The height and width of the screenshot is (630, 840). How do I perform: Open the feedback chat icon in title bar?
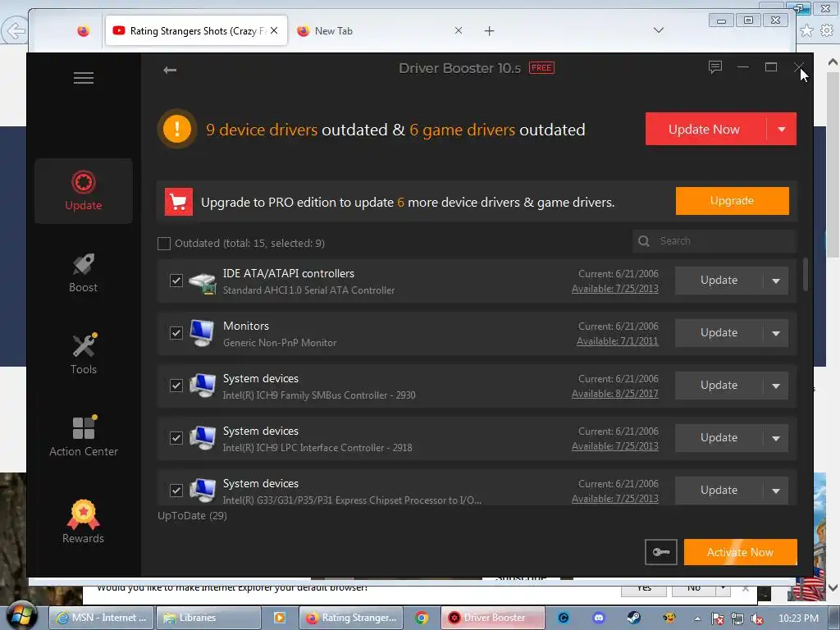tap(715, 67)
